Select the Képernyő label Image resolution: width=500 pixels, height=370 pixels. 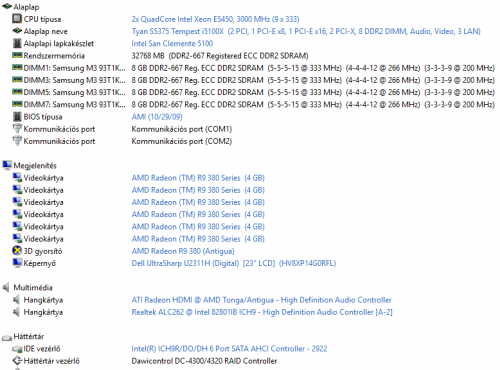40,263
